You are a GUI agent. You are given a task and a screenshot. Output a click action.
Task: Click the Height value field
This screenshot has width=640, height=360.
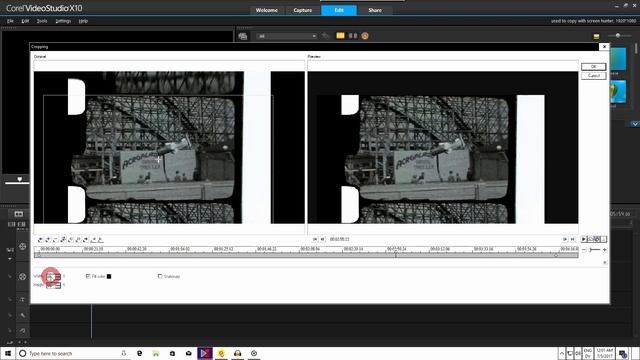[x=50, y=285]
